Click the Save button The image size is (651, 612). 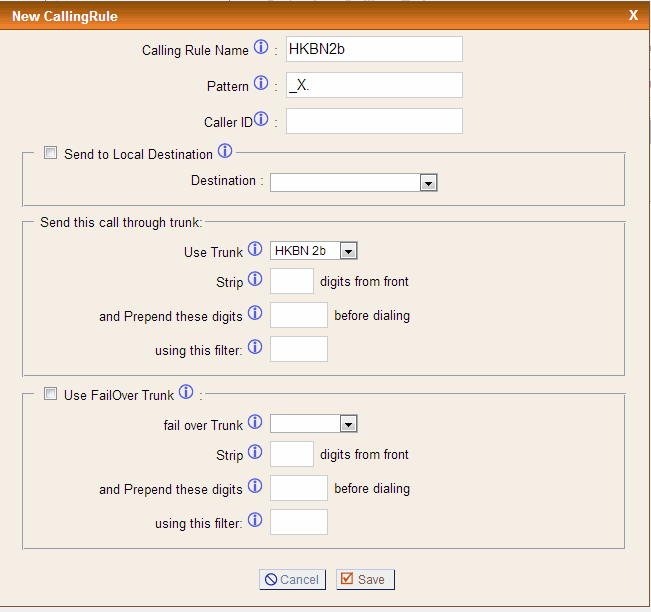pos(365,579)
